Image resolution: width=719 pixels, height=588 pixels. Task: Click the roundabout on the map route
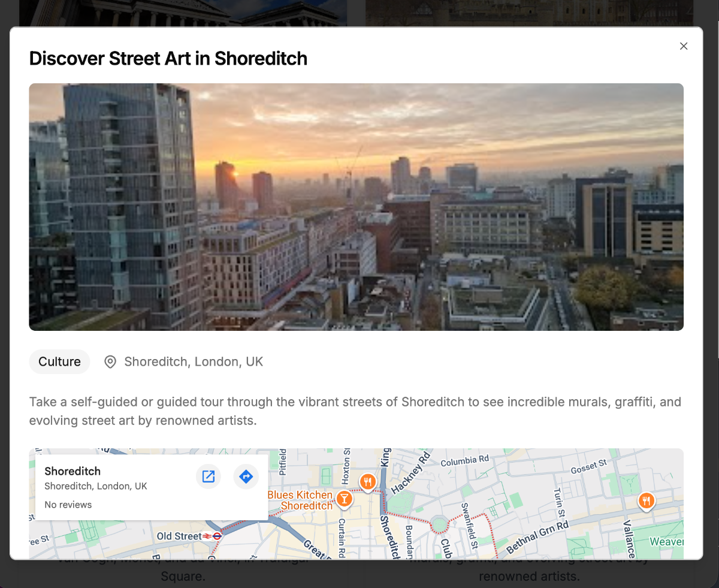pos(440,524)
